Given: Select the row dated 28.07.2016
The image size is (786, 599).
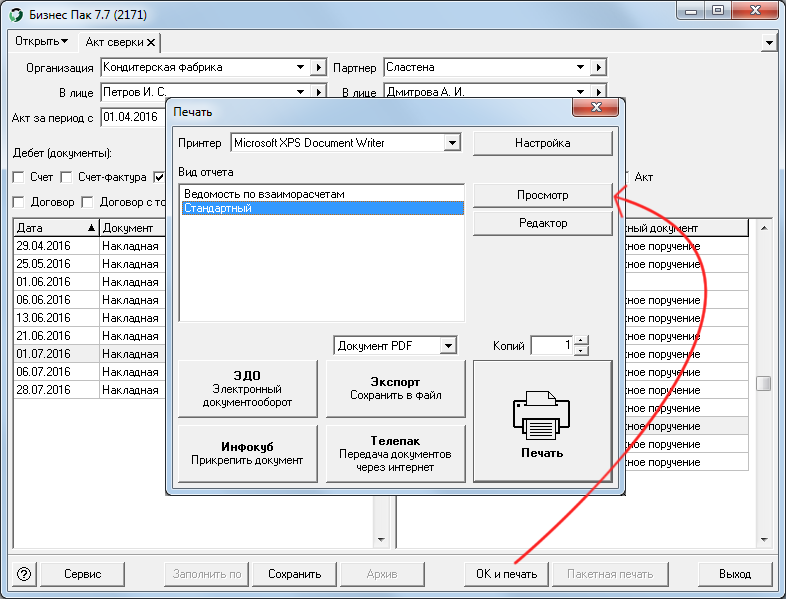Looking at the screenshot, I should pyautogui.click(x=90, y=390).
